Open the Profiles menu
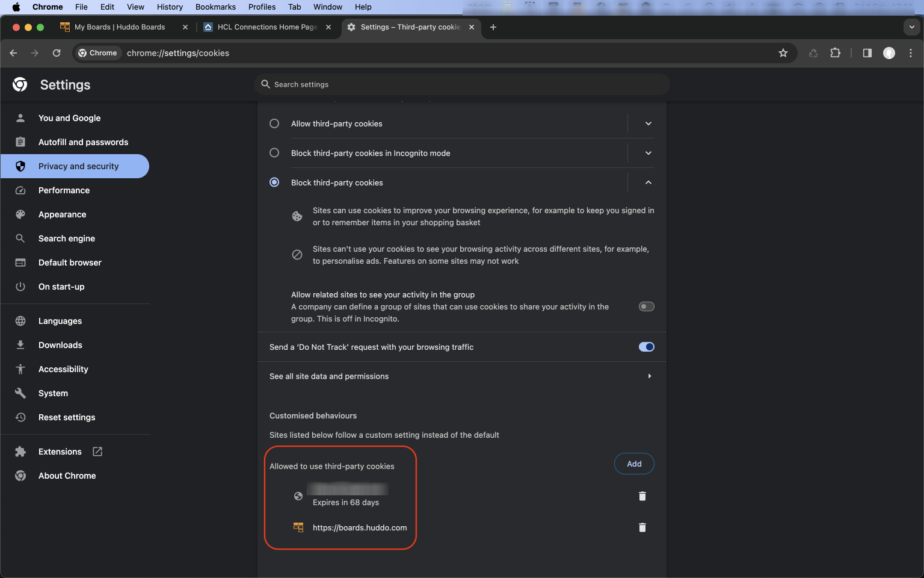Viewport: 924px width, 578px height. tap(262, 7)
